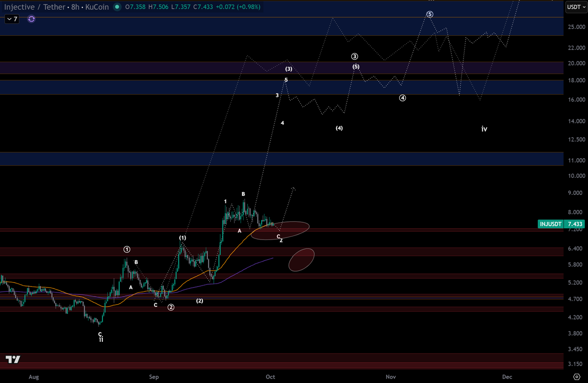This screenshot has height=383, width=588.
Task: Select the circled 2 wave label
Action: [x=171, y=307]
